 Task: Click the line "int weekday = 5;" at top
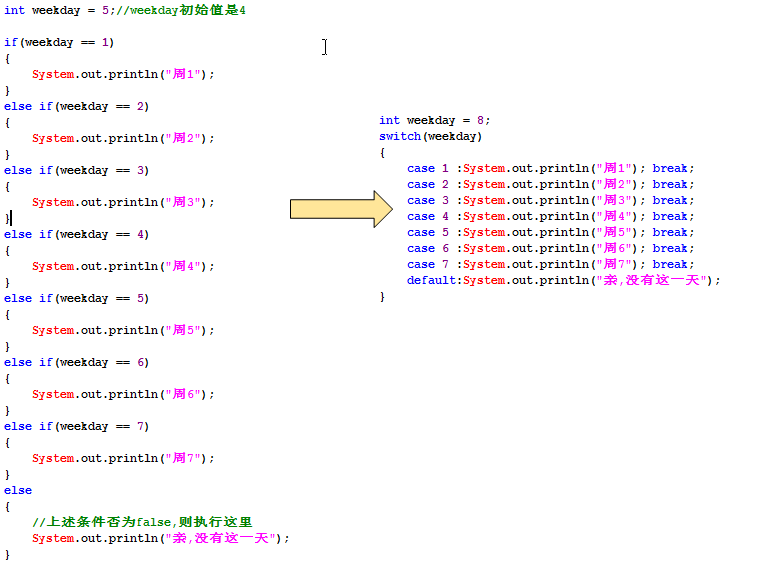click(x=60, y=10)
